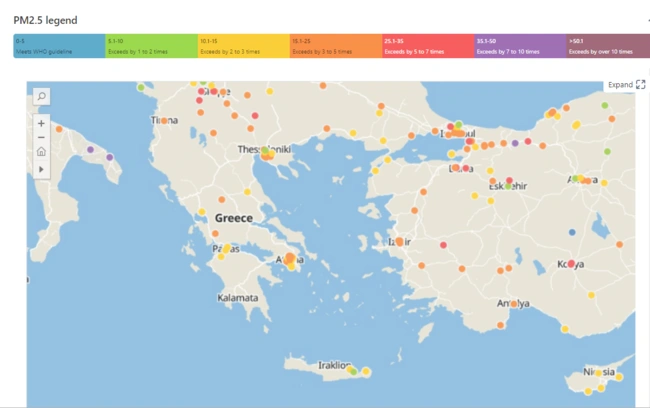This screenshot has width=650, height=408.
Task: Click the green marker on Eskisehir label
Action: click(x=508, y=187)
